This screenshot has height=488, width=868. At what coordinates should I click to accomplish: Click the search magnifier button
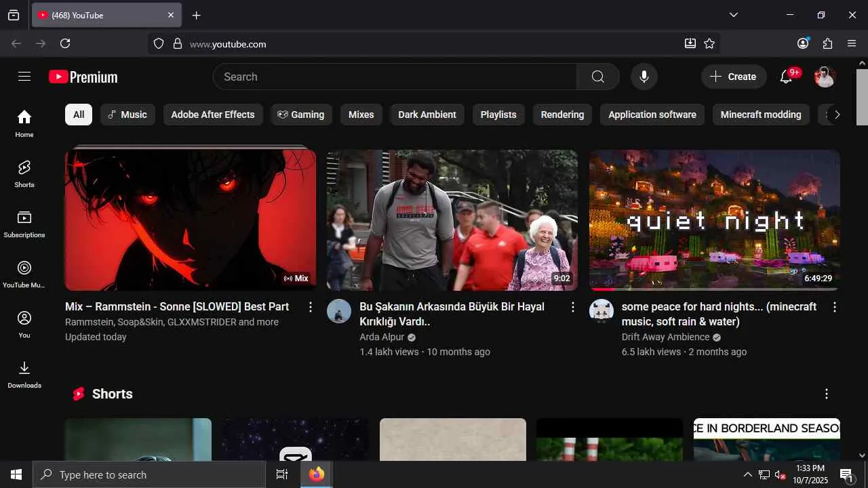(x=597, y=77)
